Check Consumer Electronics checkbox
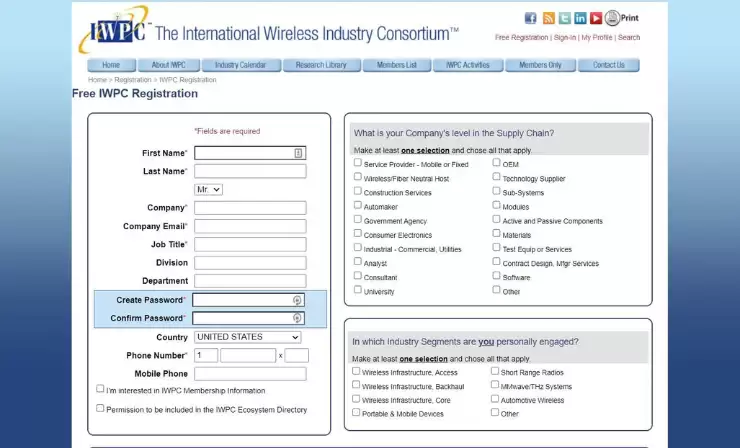Screen dimensions: 740x448 [358, 233]
